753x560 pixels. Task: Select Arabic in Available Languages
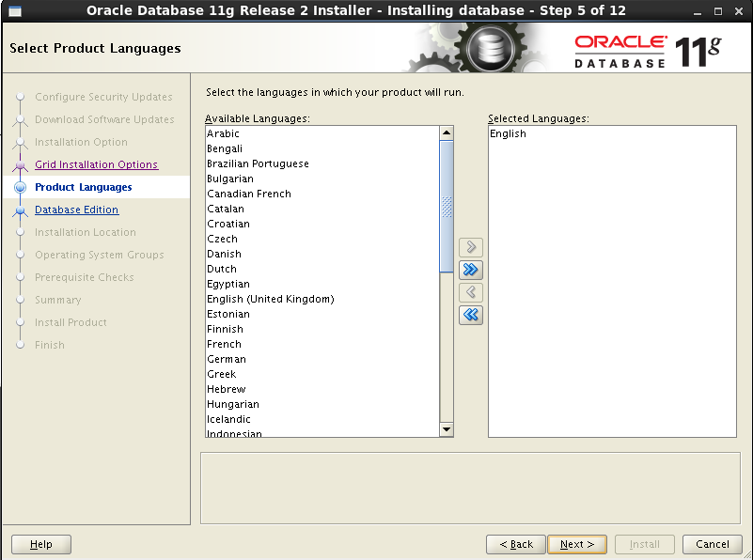click(x=322, y=133)
